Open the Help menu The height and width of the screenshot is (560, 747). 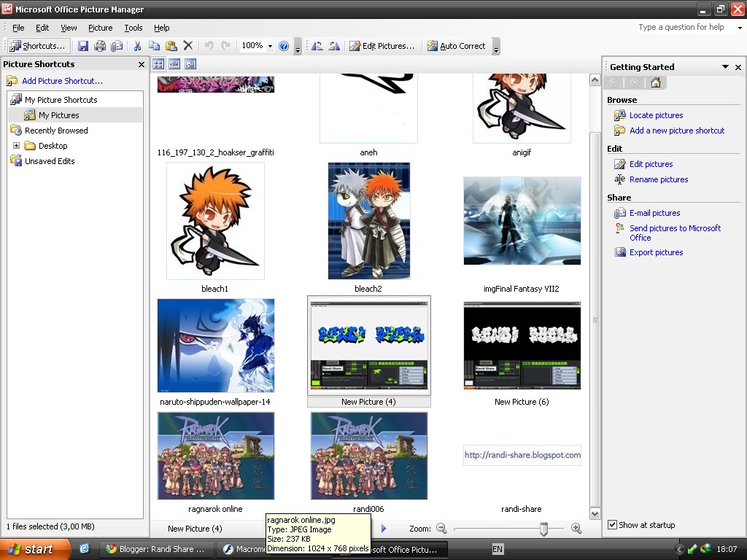161,28
